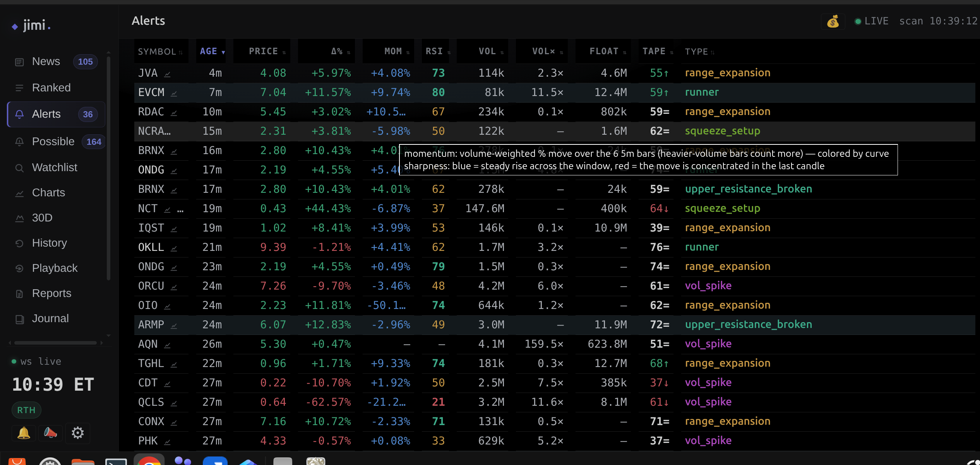Sort table by AGE column

click(x=211, y=51)
